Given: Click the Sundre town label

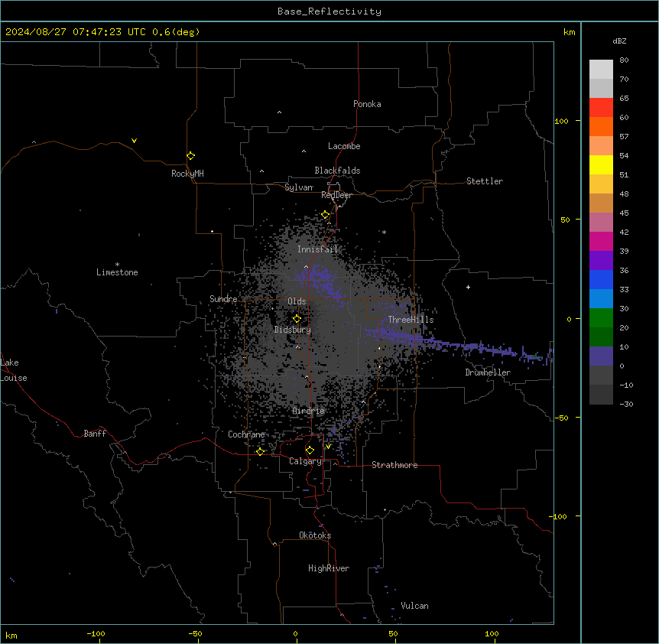Looking at the screenshot, I should [223, 299].
